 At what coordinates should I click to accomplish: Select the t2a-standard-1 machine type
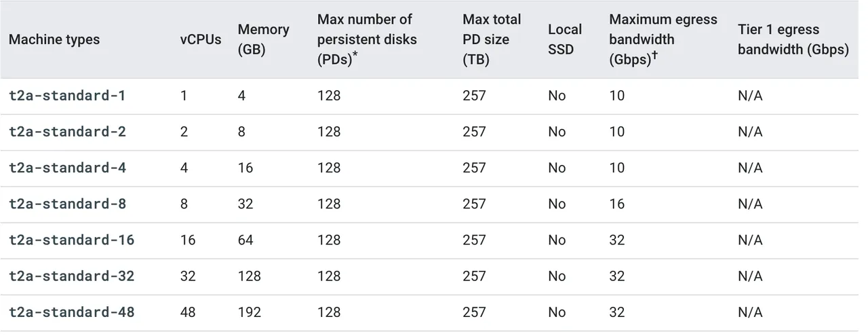click(x=67, y=96)
